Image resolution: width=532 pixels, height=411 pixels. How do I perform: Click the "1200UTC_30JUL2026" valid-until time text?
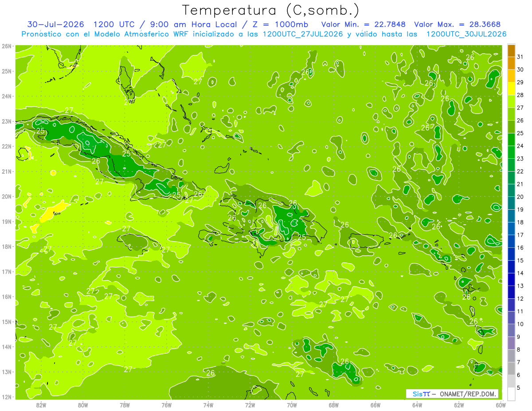point(466,34)
